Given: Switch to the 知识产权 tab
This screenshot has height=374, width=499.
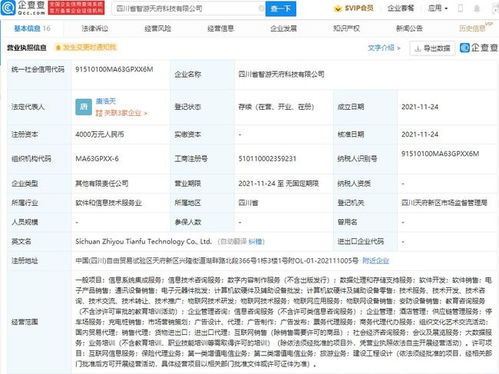Looking at the screenshot, I should 346,29.
